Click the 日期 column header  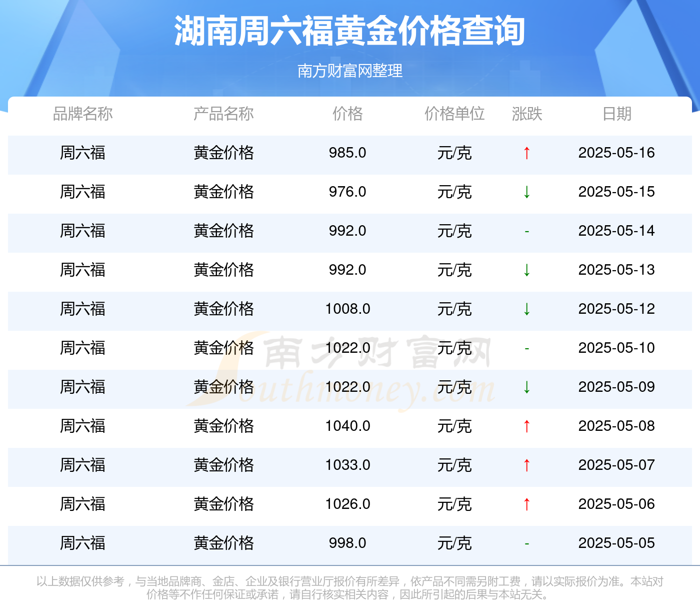click(x=617, y=114)
